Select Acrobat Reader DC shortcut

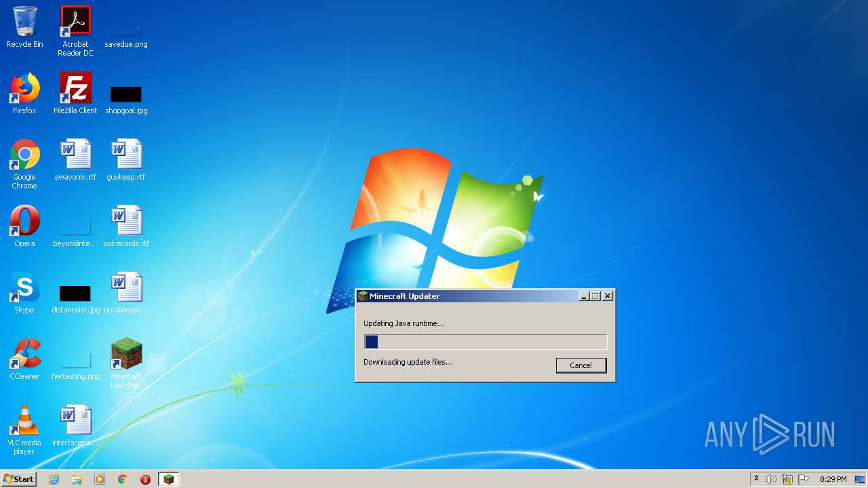click(x=75, y=31)
